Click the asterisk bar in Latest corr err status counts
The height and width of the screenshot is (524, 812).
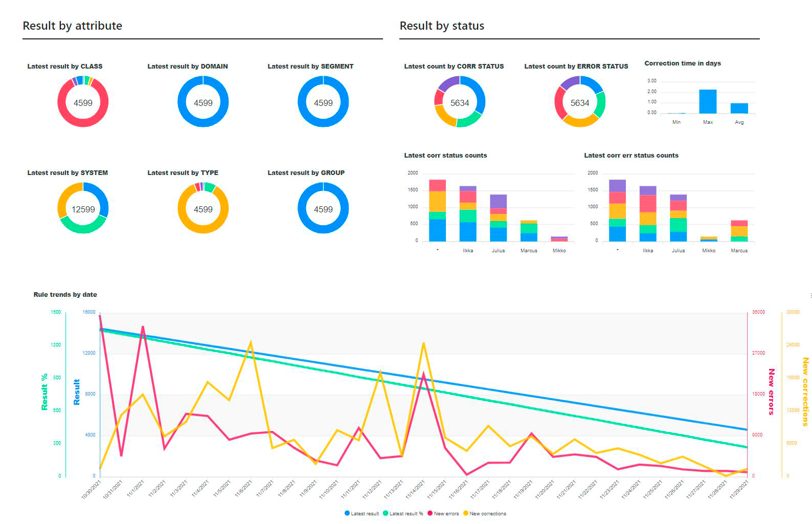pos(617,210)
